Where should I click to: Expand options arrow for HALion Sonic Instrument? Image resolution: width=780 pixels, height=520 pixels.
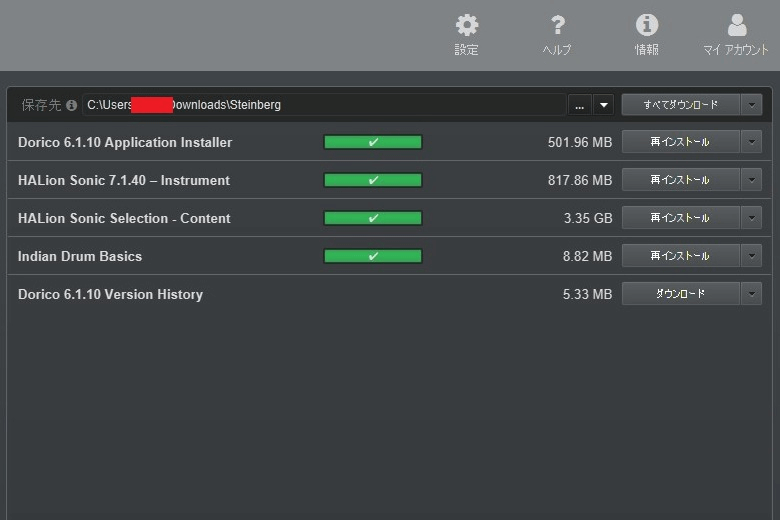[751, 180]
